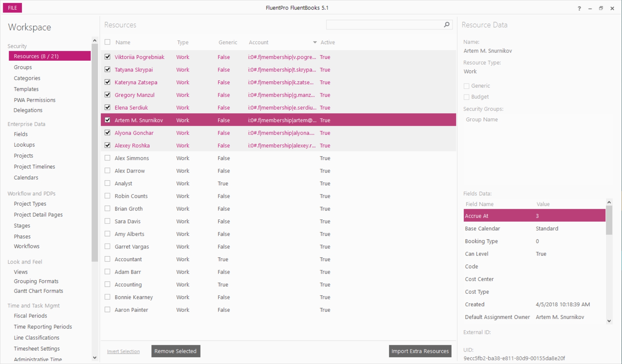Select the Accrue At field row

coord(535,216)
